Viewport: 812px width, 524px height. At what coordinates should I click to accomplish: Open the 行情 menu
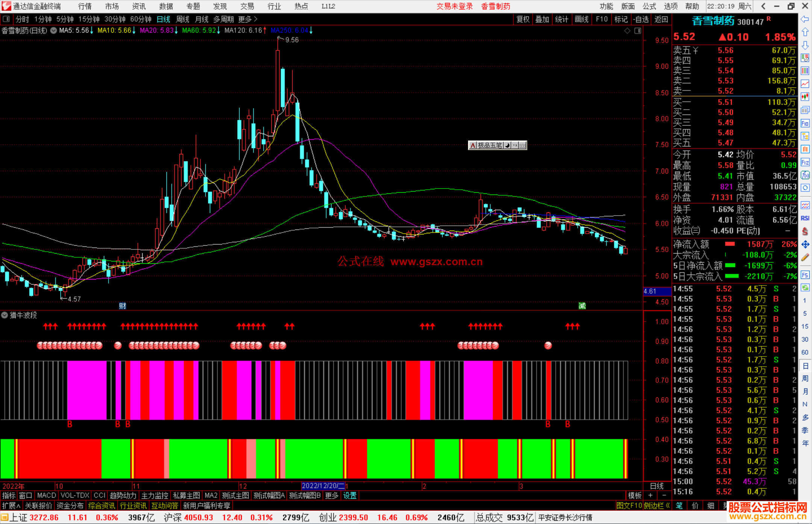pos(85,6)
